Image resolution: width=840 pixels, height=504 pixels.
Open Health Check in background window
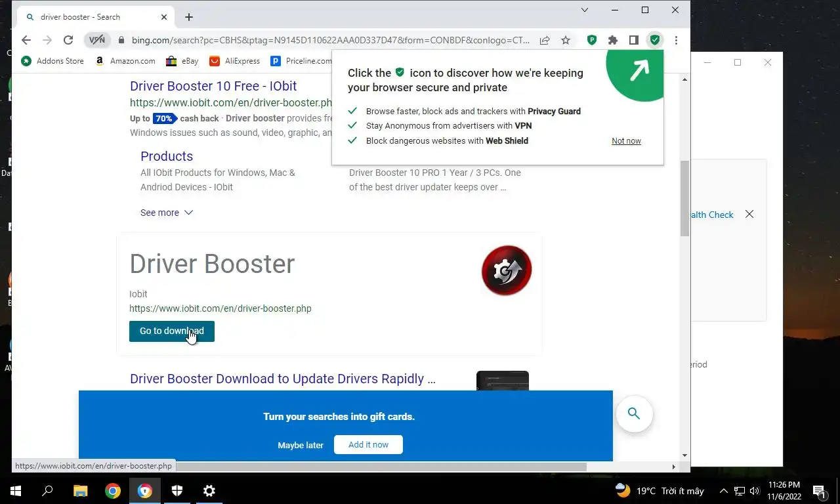tap(711, 215)
